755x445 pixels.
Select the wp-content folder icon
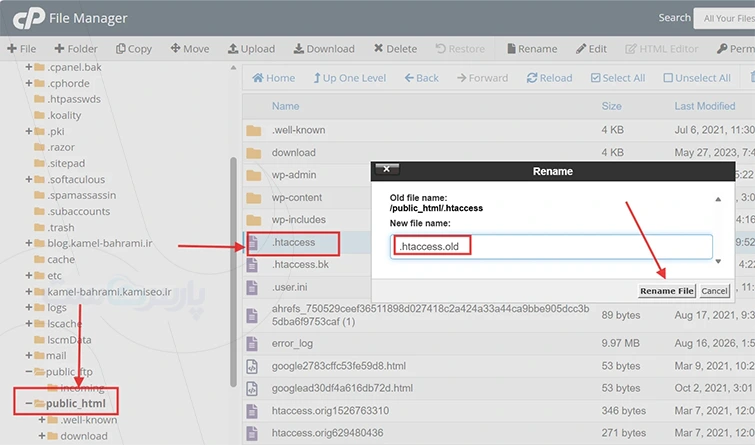(254, 198)
